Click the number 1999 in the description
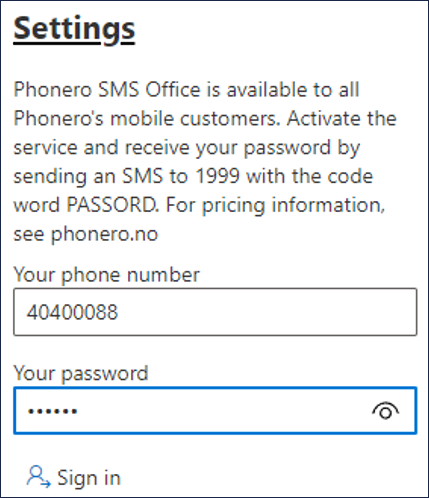This screenshot has height=498, width=429. [x=217, y=176]
